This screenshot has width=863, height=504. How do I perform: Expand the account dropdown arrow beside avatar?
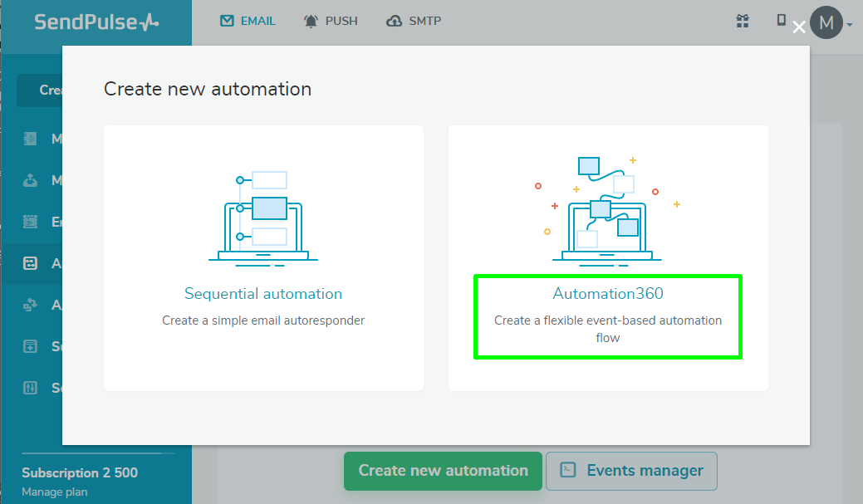click(x=850, y=24)
